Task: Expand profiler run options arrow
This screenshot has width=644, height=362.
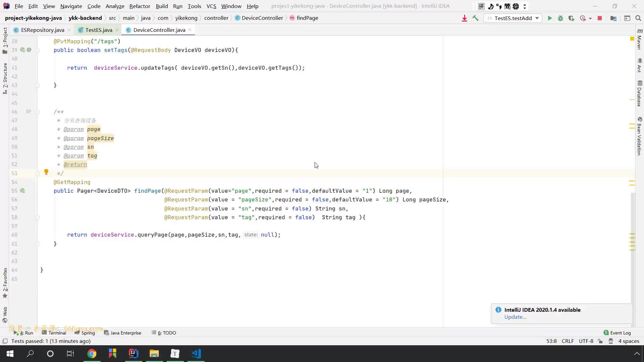Action: pos(590,18)
